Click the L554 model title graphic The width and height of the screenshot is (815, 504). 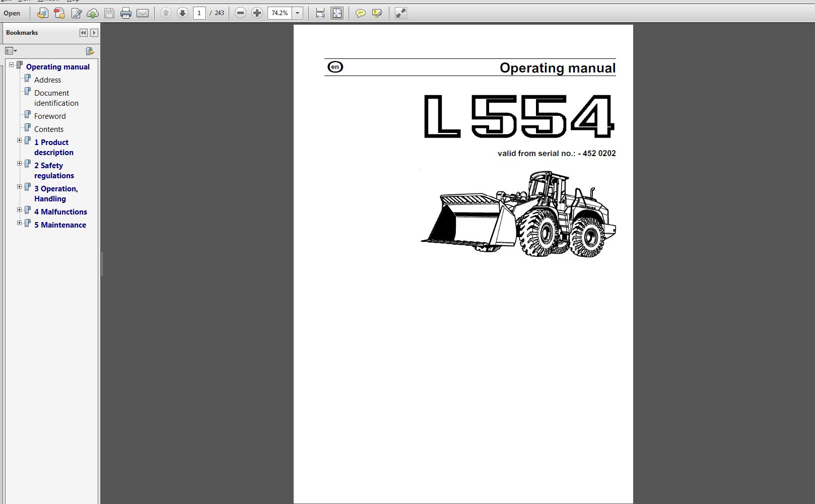point(519,116)
